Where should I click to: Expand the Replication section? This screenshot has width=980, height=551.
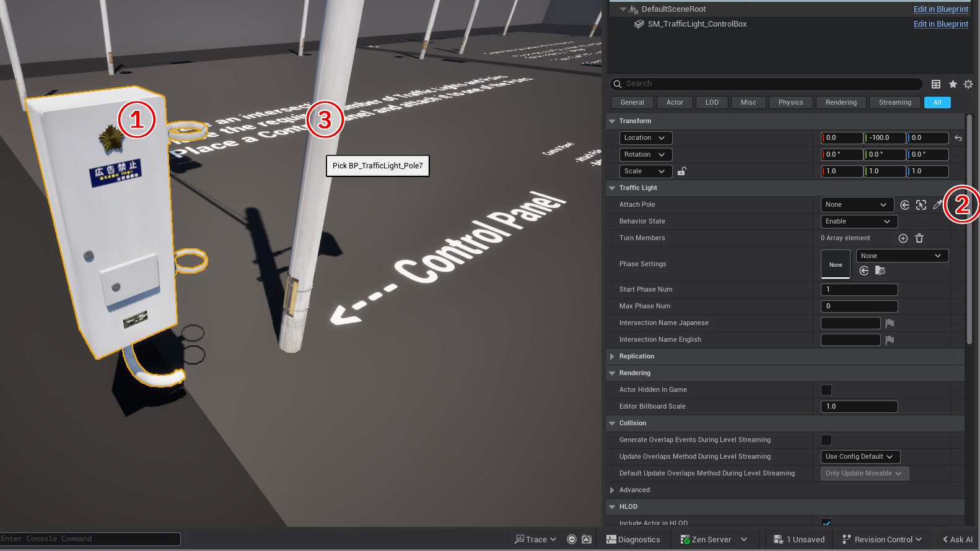[612, 357]
